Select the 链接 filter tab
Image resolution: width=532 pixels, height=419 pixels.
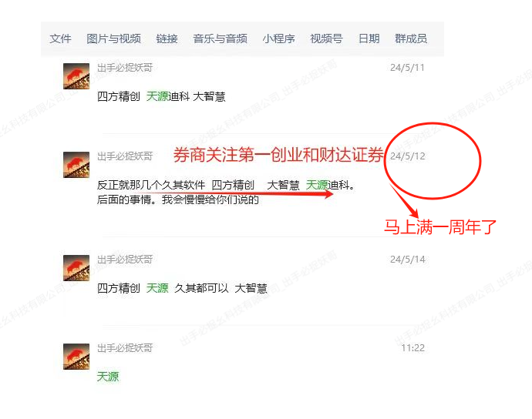point(167,39)
